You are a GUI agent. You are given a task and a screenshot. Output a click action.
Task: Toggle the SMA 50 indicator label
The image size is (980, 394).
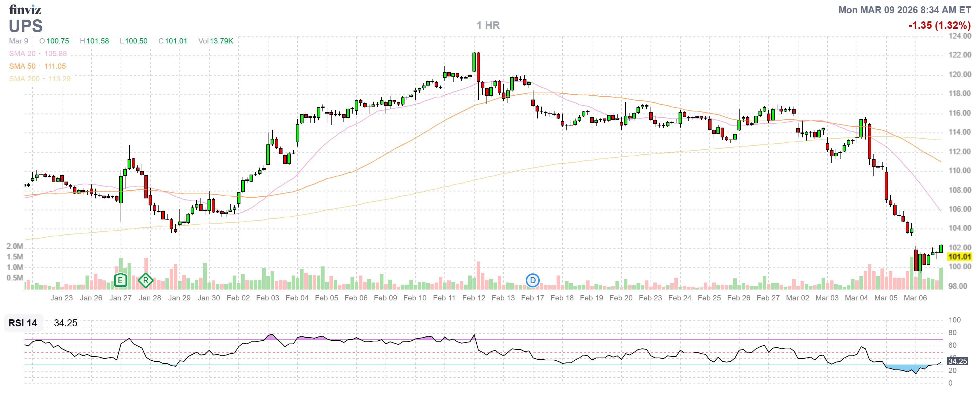tap(22, 66)
